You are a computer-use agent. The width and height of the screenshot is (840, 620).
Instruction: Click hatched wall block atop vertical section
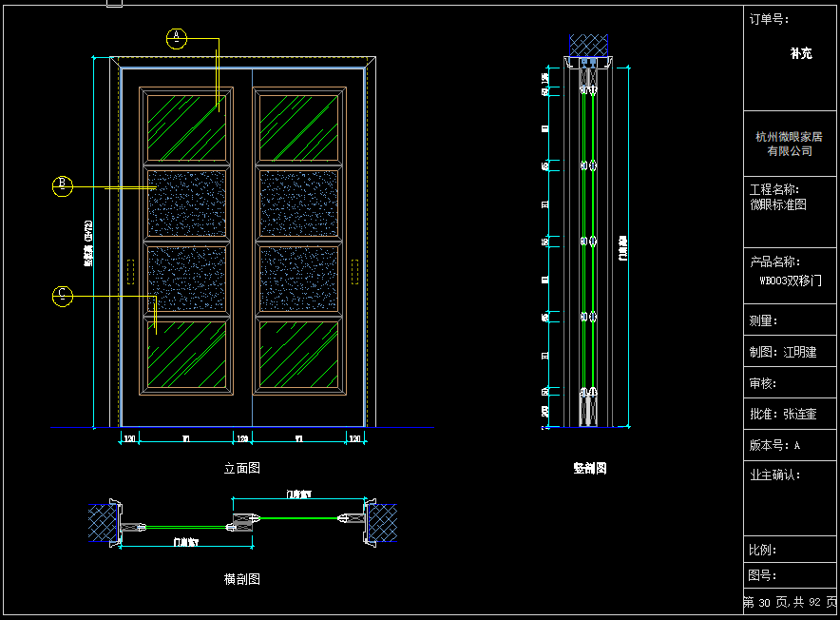pos(588,46)
